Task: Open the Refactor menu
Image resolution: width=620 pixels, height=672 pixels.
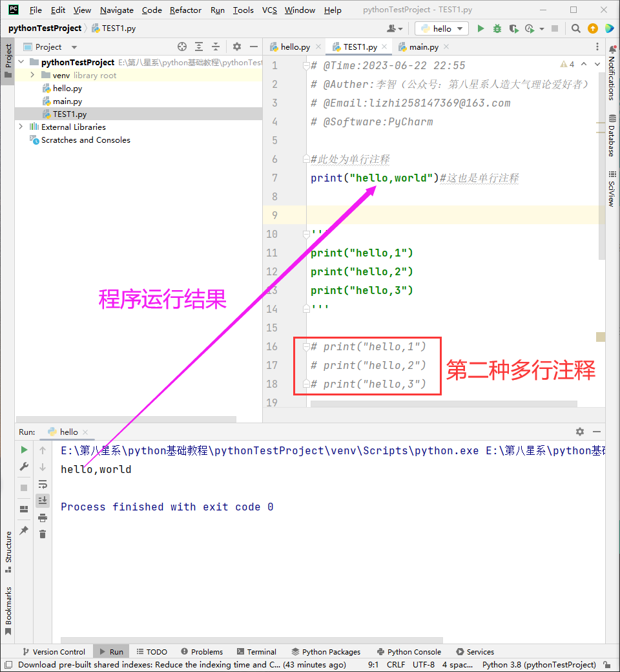Action: point(185,10)
